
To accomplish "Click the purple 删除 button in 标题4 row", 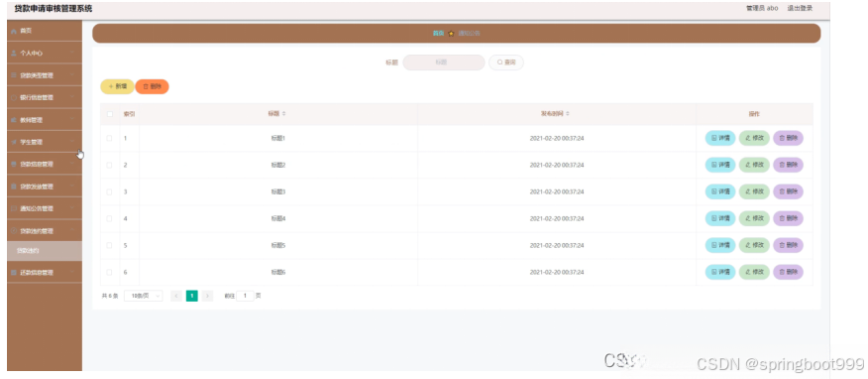I will click(x=788, y=218).
